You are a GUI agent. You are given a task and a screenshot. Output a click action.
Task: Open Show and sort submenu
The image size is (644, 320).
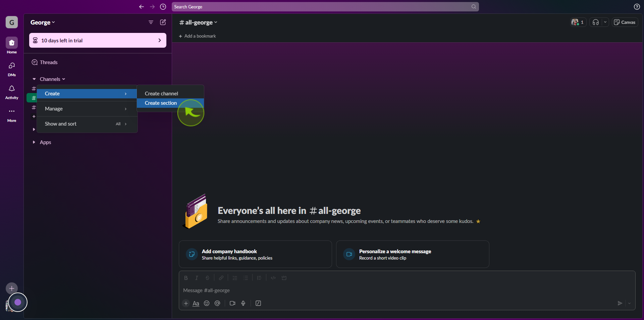click(87, 124)
